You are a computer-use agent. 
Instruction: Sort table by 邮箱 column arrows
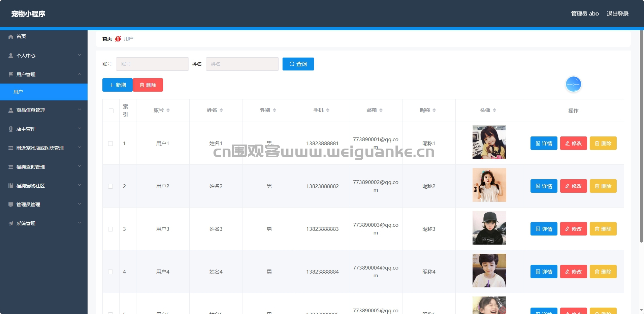coord(381,110)
